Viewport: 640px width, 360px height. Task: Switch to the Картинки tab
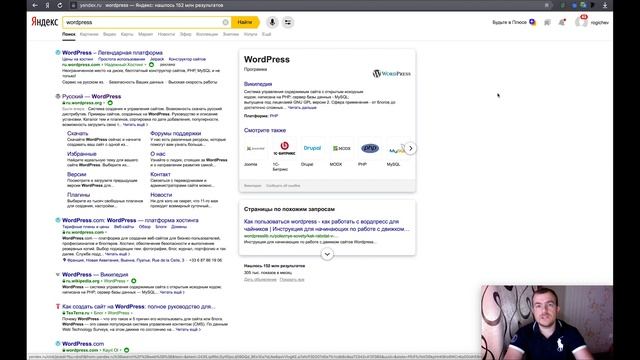point(89,34)
